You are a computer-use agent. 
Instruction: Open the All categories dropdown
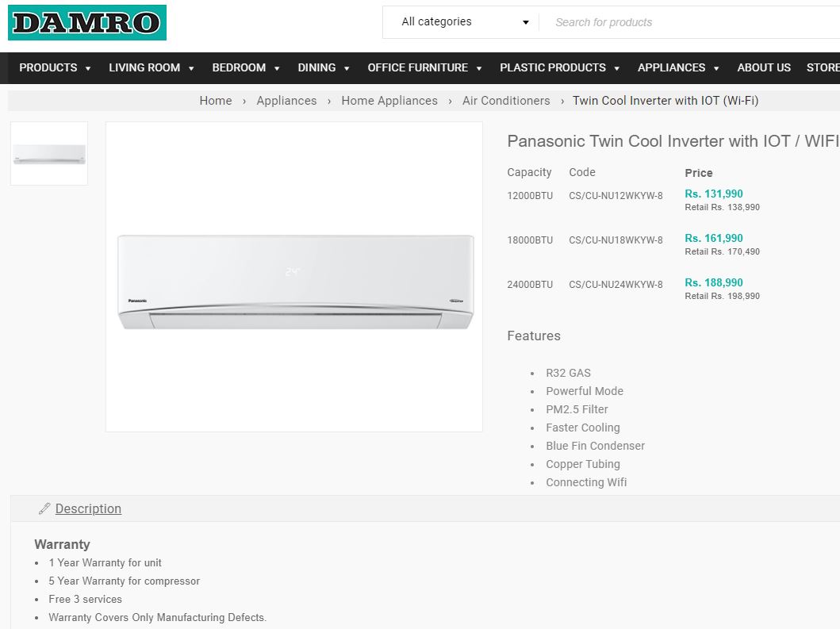[x=465, y=22]
